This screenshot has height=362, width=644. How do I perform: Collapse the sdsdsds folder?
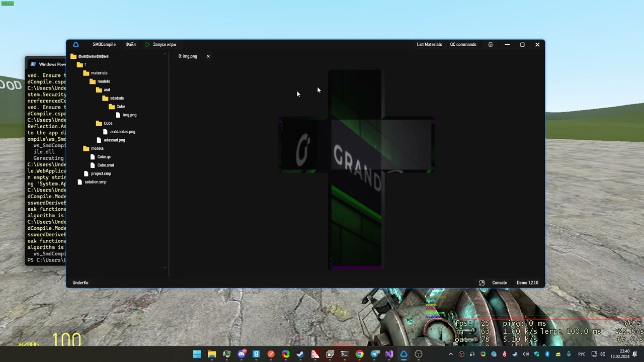[x=113, y=98]
